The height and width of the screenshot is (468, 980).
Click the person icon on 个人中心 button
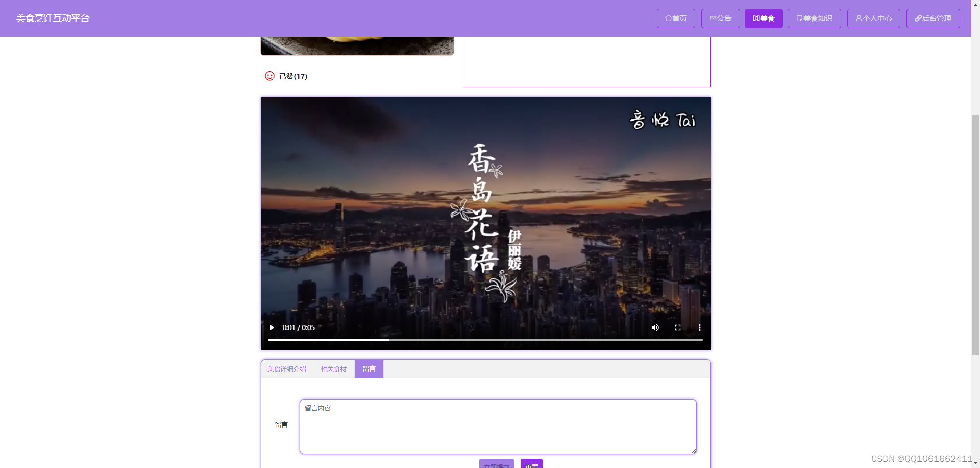point(859,18)
